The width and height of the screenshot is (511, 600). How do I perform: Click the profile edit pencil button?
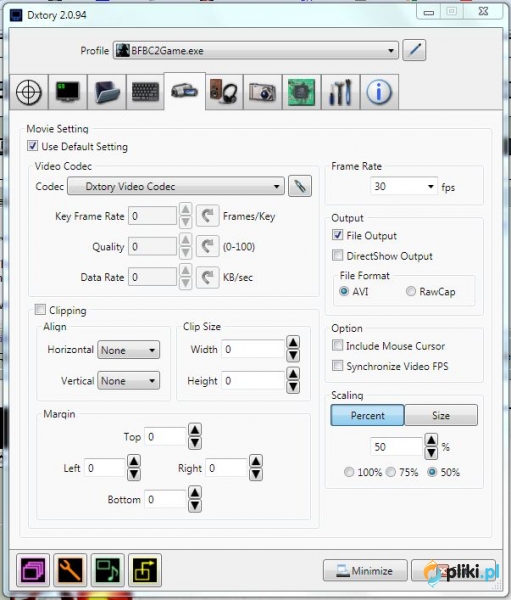coord(414,50)
